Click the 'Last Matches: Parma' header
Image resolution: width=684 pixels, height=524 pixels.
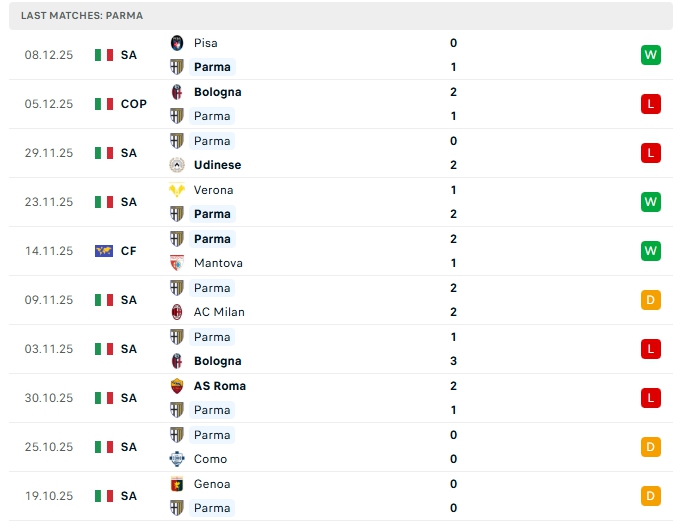pos(81,16)
